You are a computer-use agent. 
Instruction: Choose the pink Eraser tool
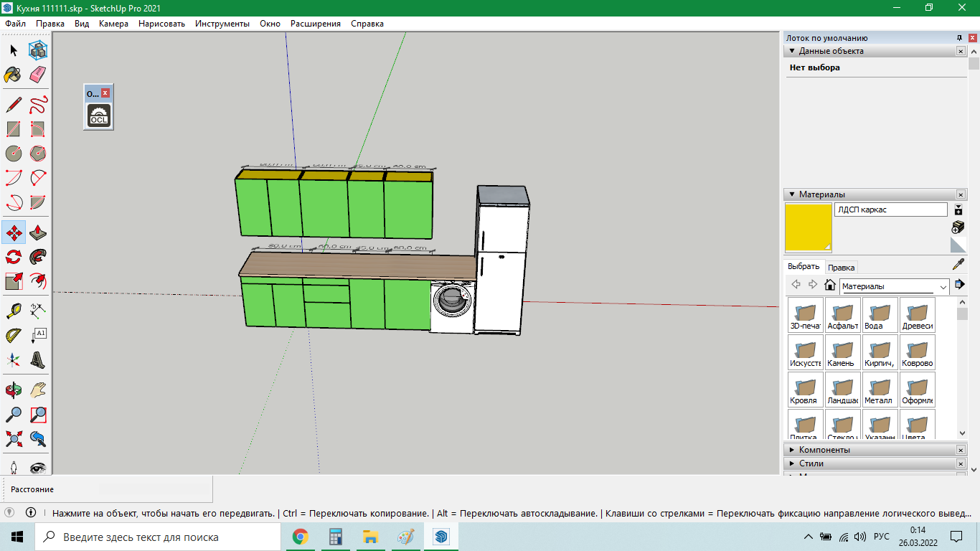click(x=38, y=75)
